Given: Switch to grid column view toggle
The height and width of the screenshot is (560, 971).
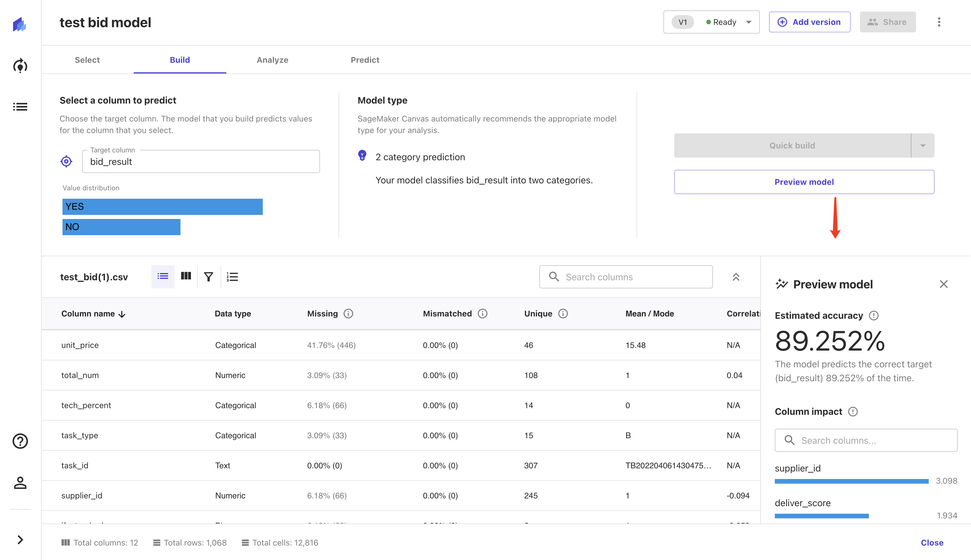Looking at the screenshot, I should 186,276.
